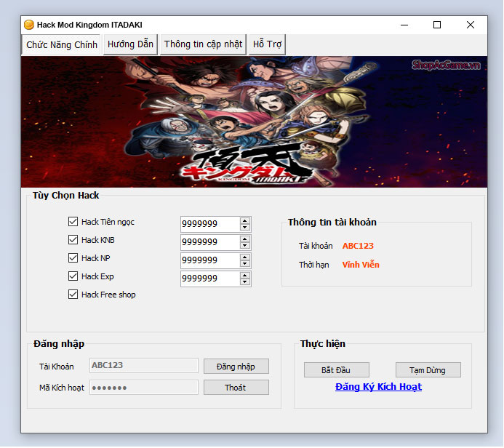Click the Mã Kích hoạt password field
The width and height of the screenshot is (504, 448).
(144, 387)
